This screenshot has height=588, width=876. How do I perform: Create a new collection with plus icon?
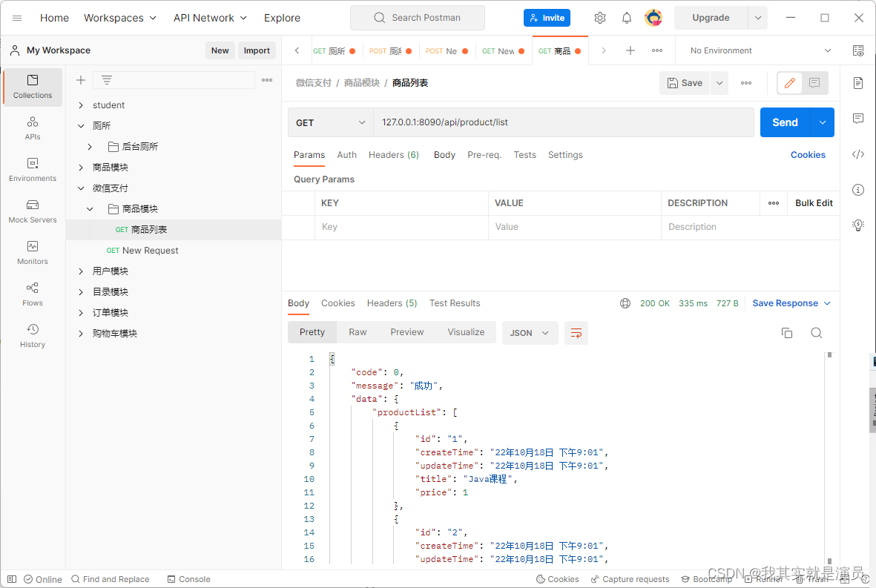[80, 80]
